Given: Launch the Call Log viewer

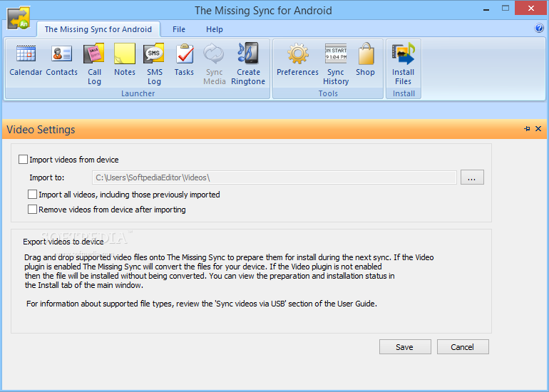Looking at the screenshot, I should click(94, 64).
